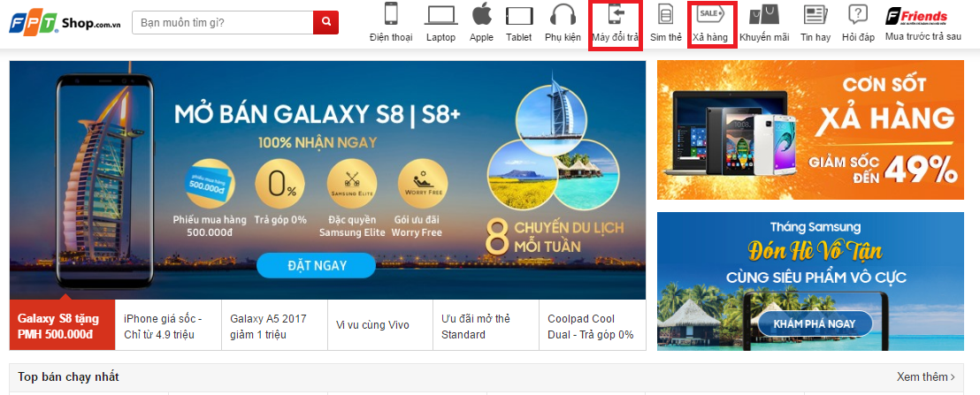Open the Phụ kiện headphones icon
Screen dimensions: 980x395
pyautogui.click(x=563, y=15)
